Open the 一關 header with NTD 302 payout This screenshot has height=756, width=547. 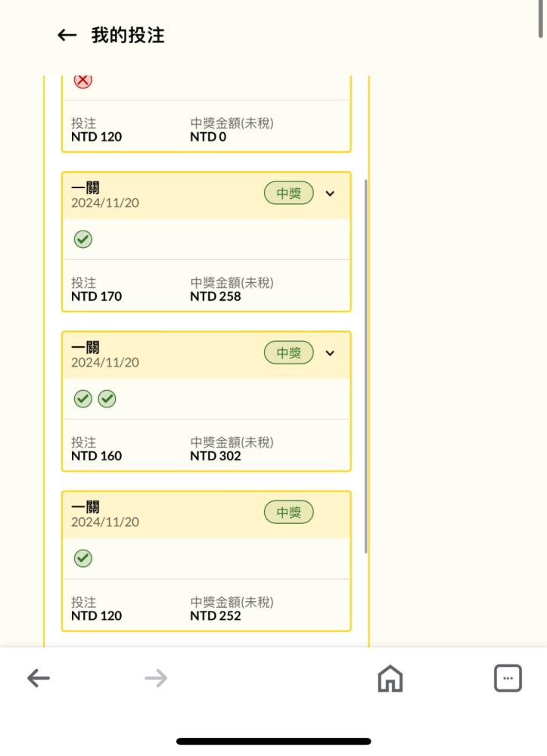point(207,355)
